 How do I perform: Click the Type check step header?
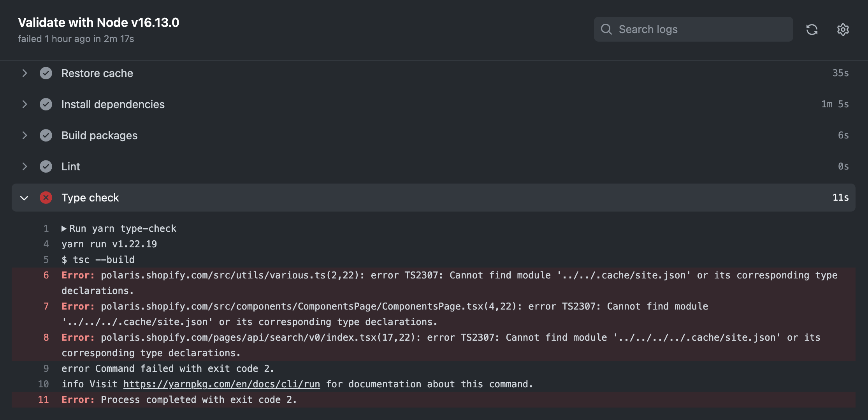pos(90,198)
